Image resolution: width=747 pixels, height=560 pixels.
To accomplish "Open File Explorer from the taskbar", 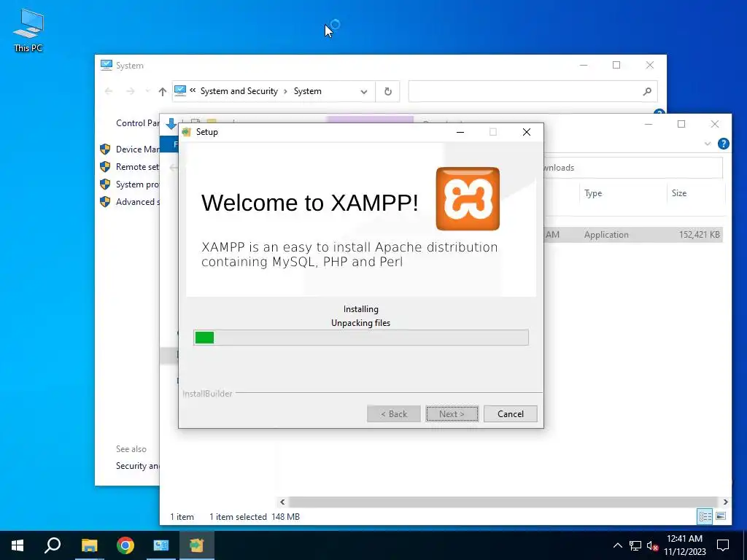I will pyautogui.click(x=89, y=545).
